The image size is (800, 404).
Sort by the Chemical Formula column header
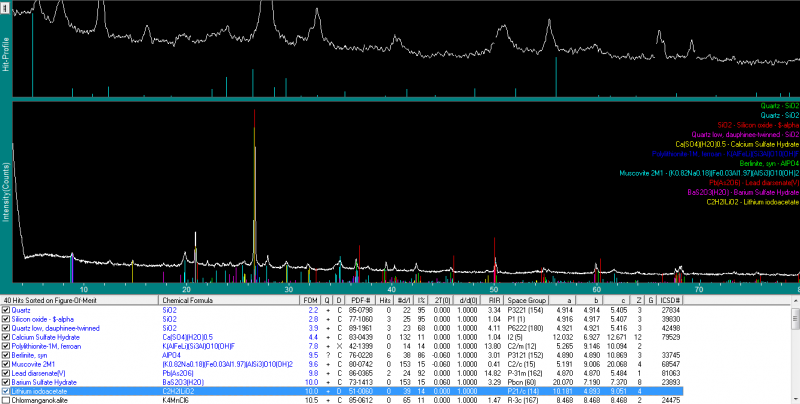pyautogui.click(x=229, y=300)
